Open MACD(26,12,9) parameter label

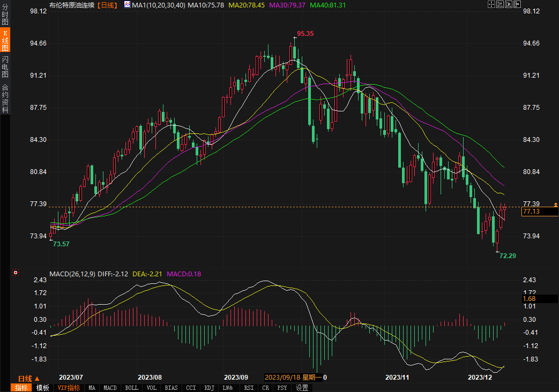point(72,274)
